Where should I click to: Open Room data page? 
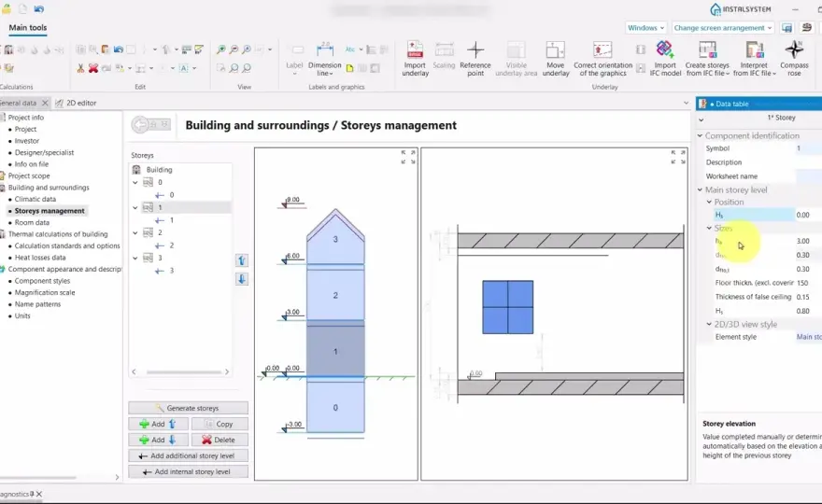(x=32, y=222)
